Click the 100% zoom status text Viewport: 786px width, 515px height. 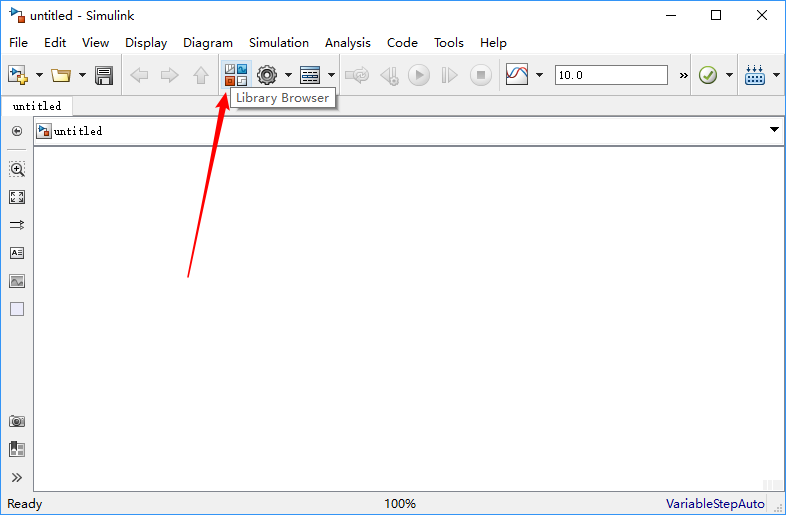pos(400,503)
